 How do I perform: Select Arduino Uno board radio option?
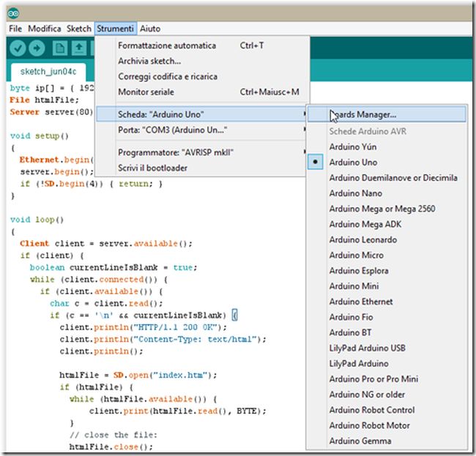pos(353,162)
